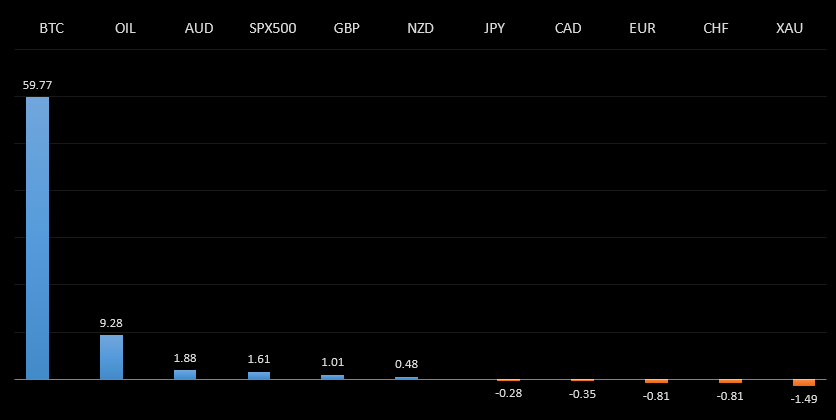Image resolution: width=836 pixels, height=420 pixels.
Task: Select the -0.35 data label
Action: [x=582, y=394]
